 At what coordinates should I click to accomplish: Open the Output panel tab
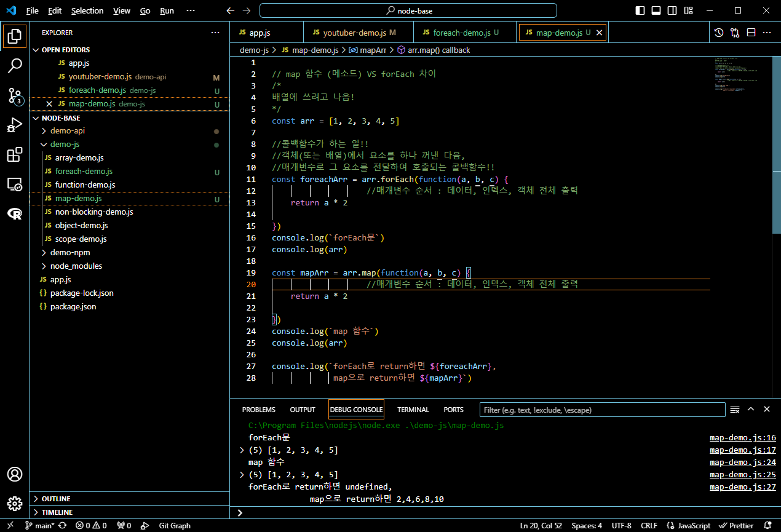[303, 410]
